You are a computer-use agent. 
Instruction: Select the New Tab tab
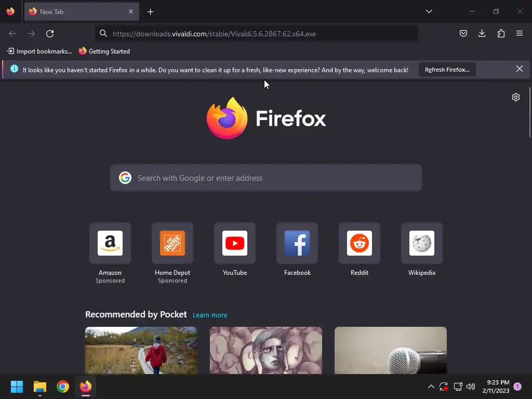coord(82,11)
